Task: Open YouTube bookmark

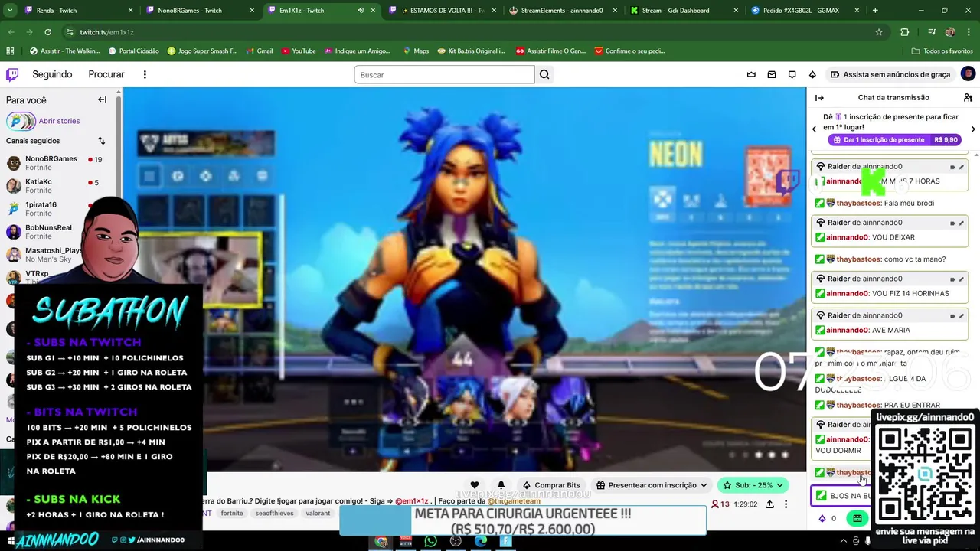Action: pos(299,51)
